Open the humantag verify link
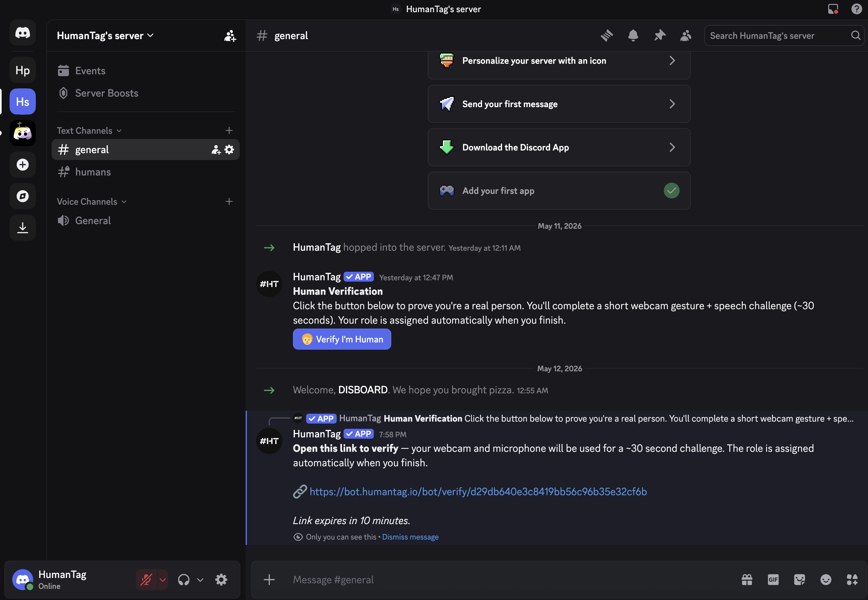 click(x=478, y=492)
